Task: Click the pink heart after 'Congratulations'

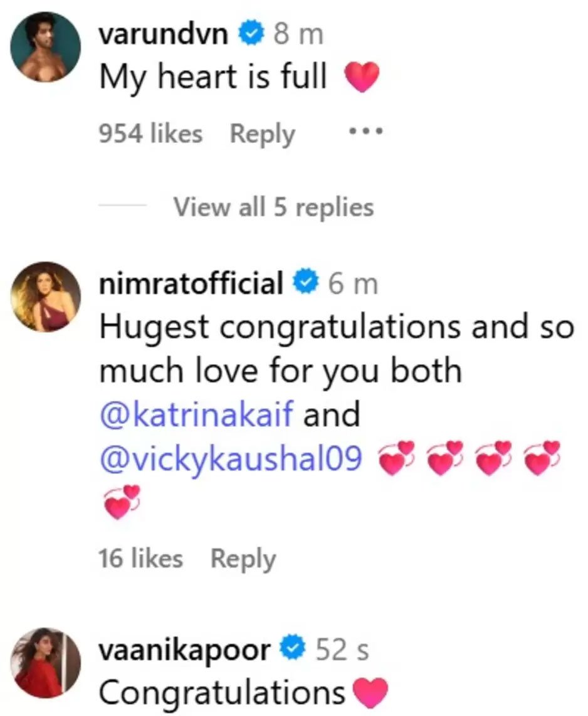Action: point(370,693)
